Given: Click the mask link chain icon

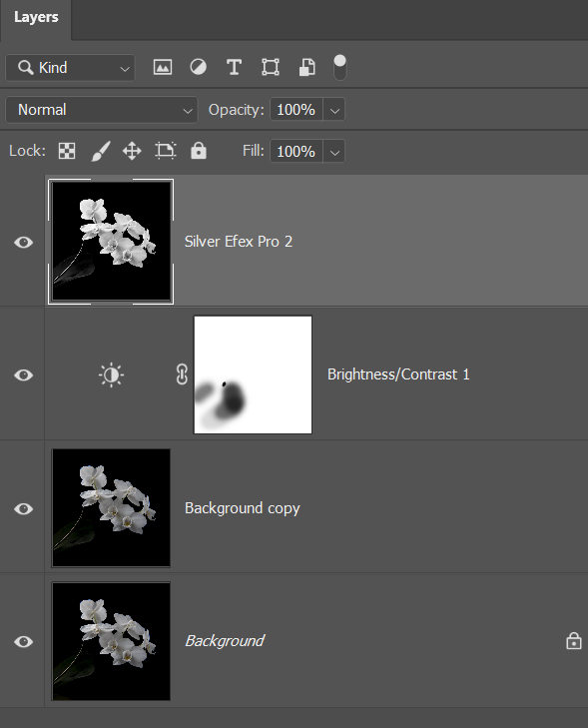Looking at the screenshot, I should (182, 374).
